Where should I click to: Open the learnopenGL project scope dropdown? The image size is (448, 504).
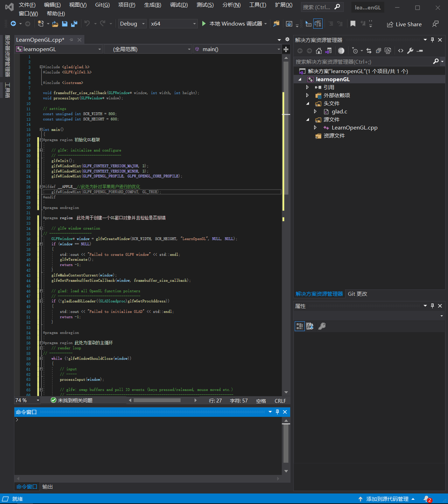(x=59, y=49)
